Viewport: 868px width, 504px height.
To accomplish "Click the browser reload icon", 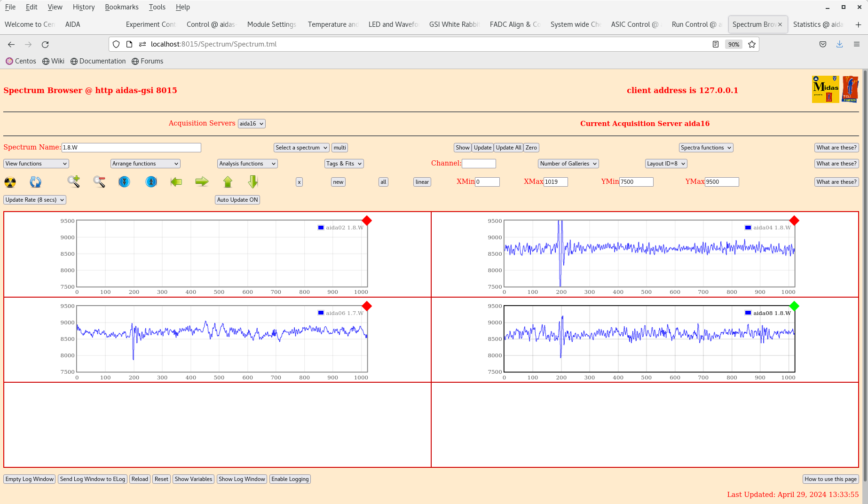I will [45, 44].
